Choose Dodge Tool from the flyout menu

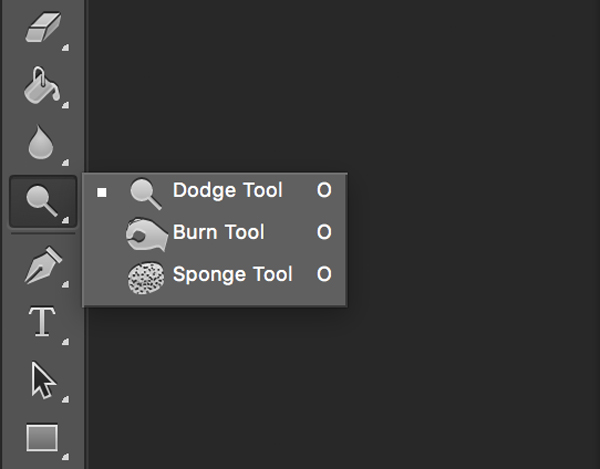[x=227, y=190]
